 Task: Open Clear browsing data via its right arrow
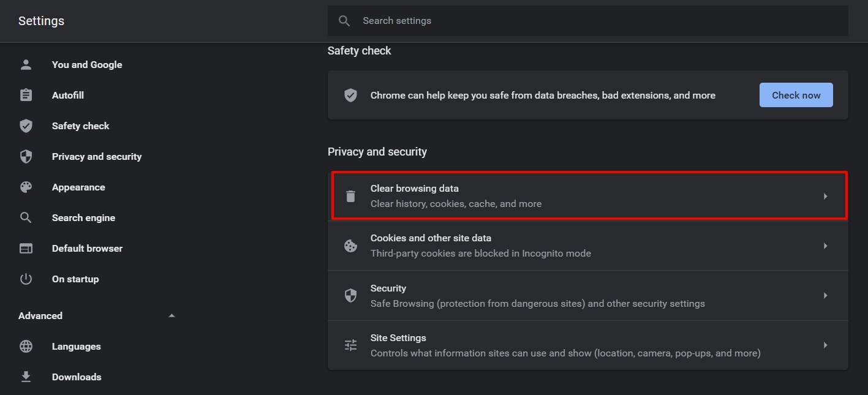(825, 196)
